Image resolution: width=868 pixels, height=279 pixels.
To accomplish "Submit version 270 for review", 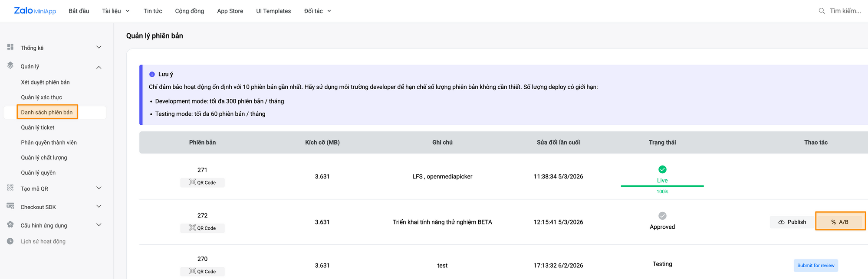I will (815, 266).
